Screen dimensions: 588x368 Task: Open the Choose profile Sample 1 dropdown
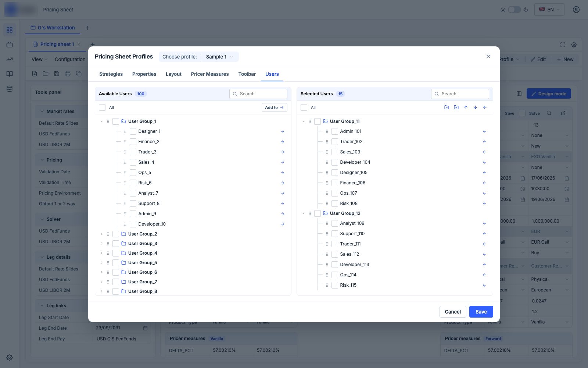(219, 57)
